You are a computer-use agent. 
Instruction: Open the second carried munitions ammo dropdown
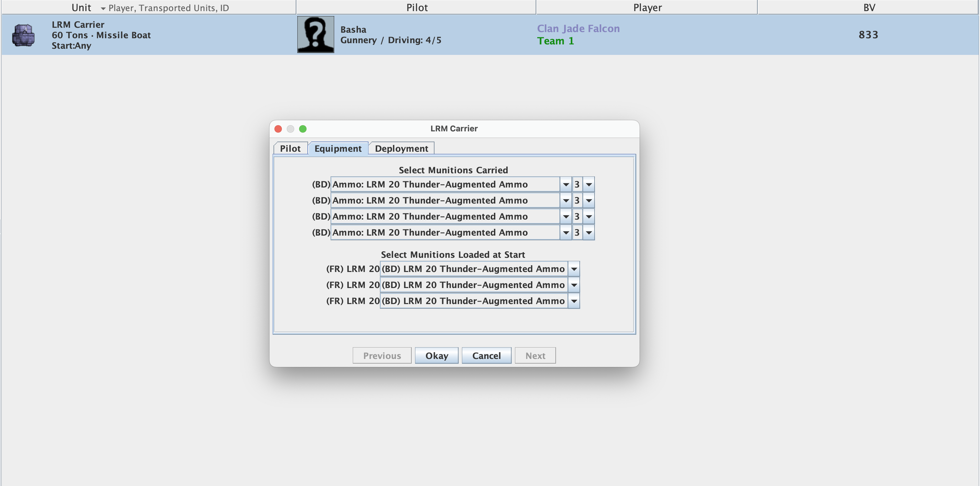pos(566,200)
